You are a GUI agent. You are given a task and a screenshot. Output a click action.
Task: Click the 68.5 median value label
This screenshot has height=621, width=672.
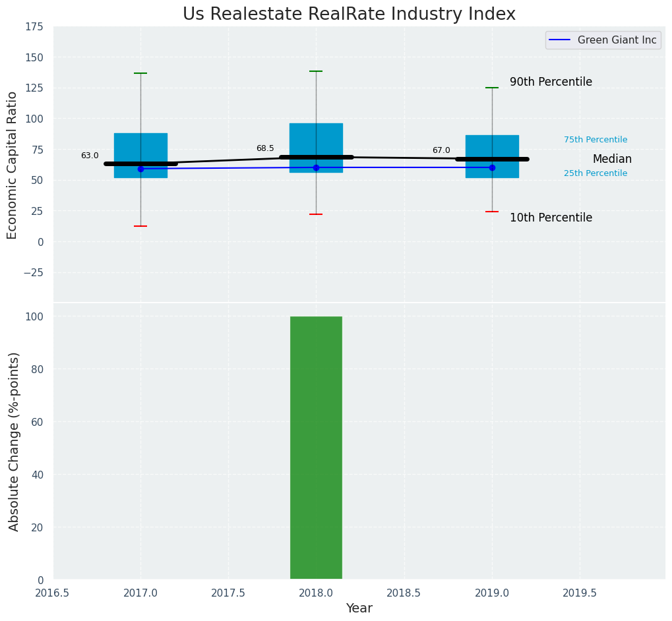(265, 148)
